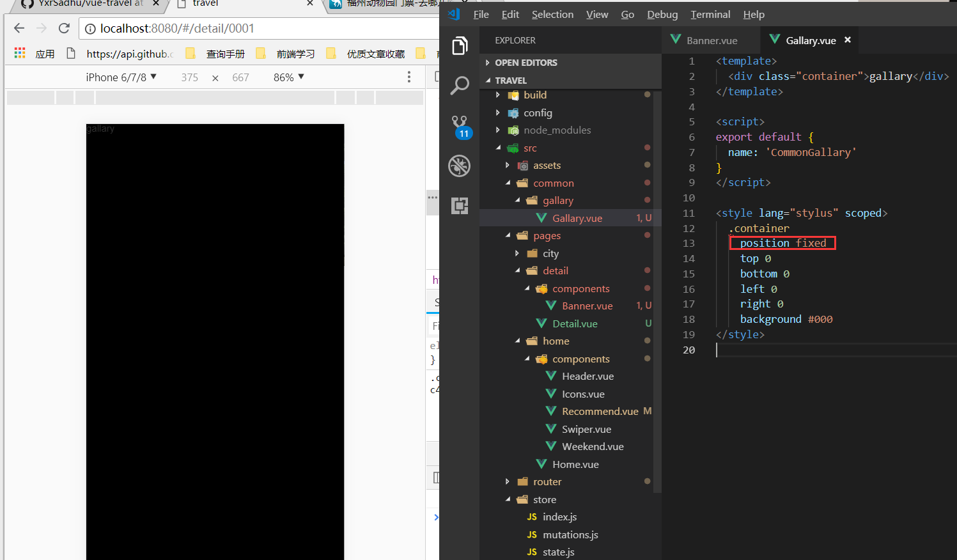The height and width of the screenshot is (560, 957).
Task: Expand the config folder arrow
Action: pyautogui.click(x=498, y=113)
